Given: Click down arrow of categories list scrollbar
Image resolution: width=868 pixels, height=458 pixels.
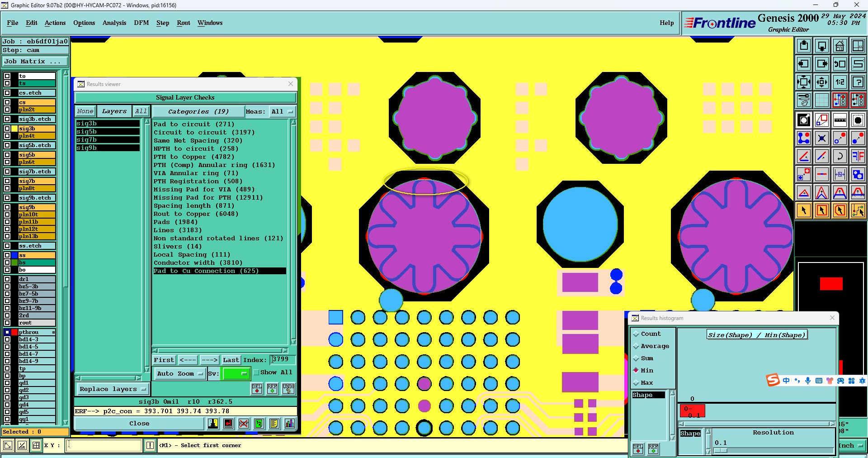Looking at the screenshot, I should click(x=293, y=342).
